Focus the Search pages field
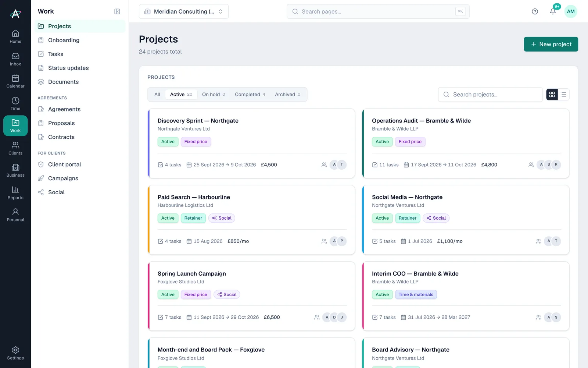This screenshot has height=368, width=588. pos(378,11)
